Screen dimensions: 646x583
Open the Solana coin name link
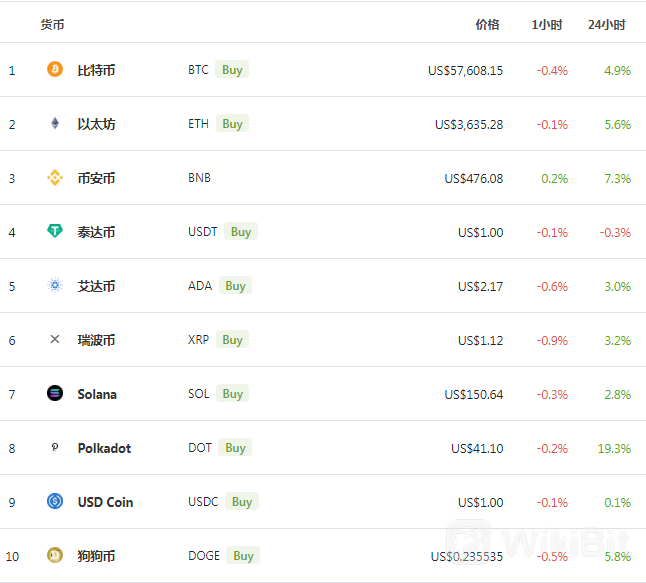pos(97,394)
